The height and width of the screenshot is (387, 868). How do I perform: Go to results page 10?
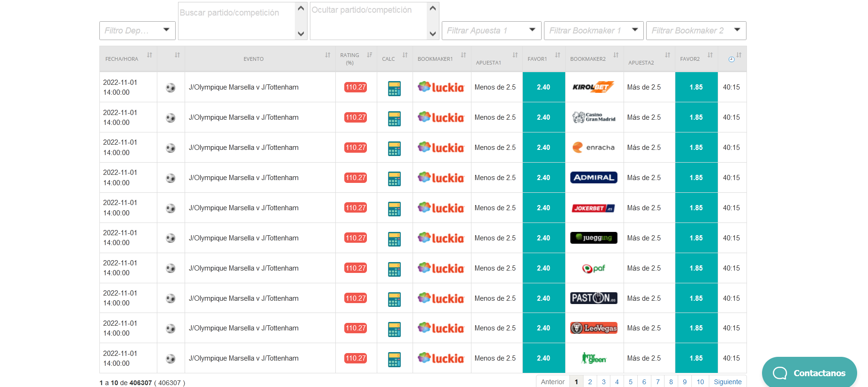coord(700,381)
